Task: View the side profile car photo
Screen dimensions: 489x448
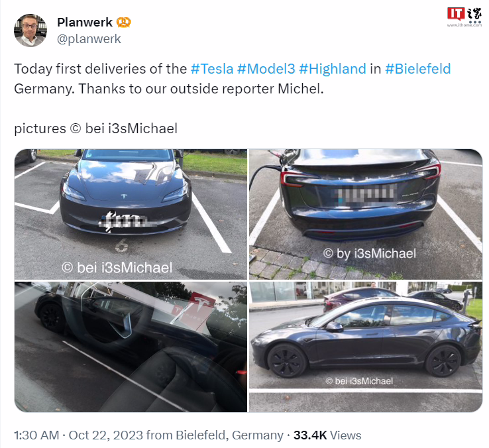Action: (x=366, y=347)
